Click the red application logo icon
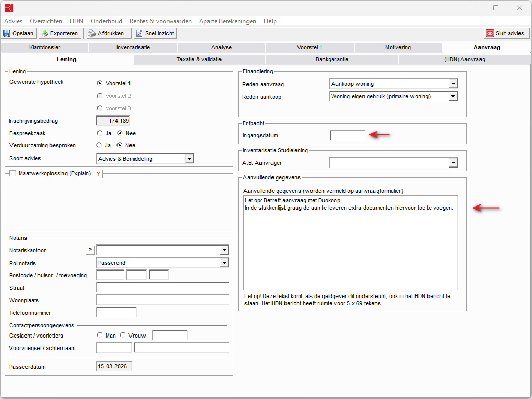Viewport: 532px width, 399px height. 8,7
